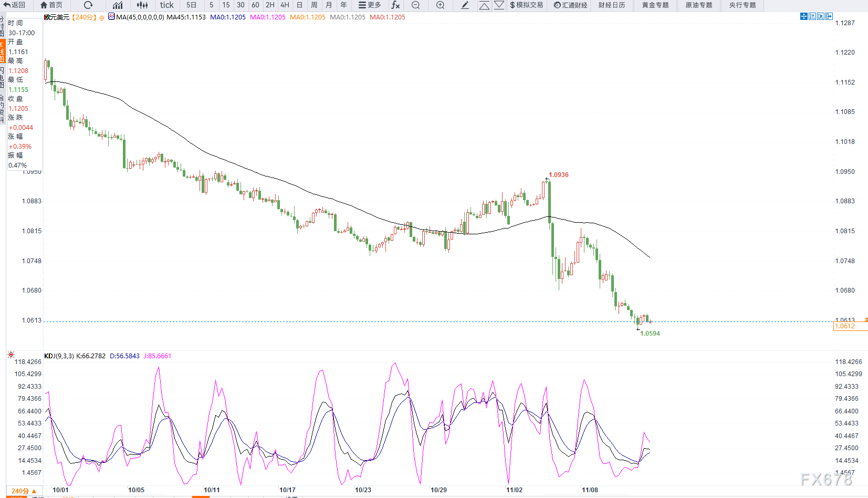Open the line chart type icon
The image size is (868, 498).
click(118, 5)
